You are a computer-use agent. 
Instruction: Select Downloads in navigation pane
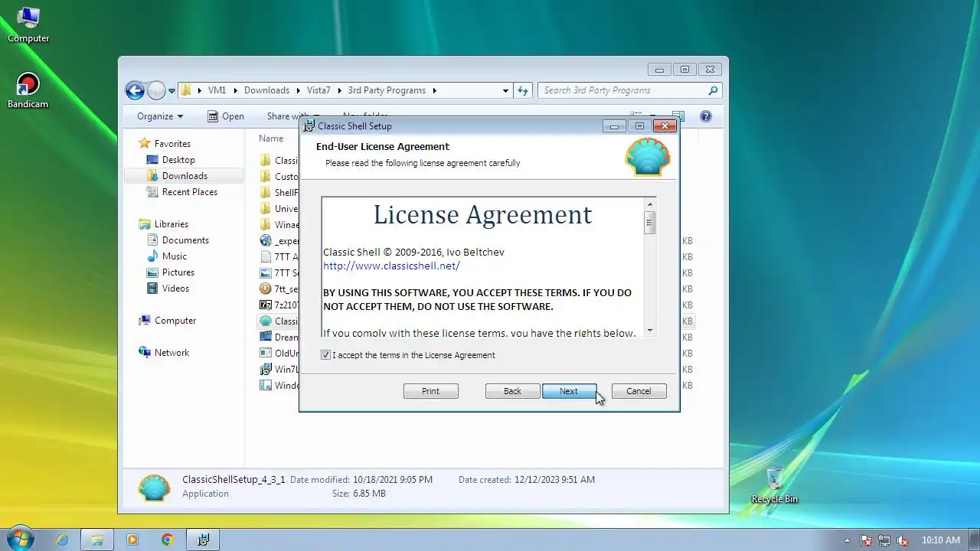click(x=185, y=176)
